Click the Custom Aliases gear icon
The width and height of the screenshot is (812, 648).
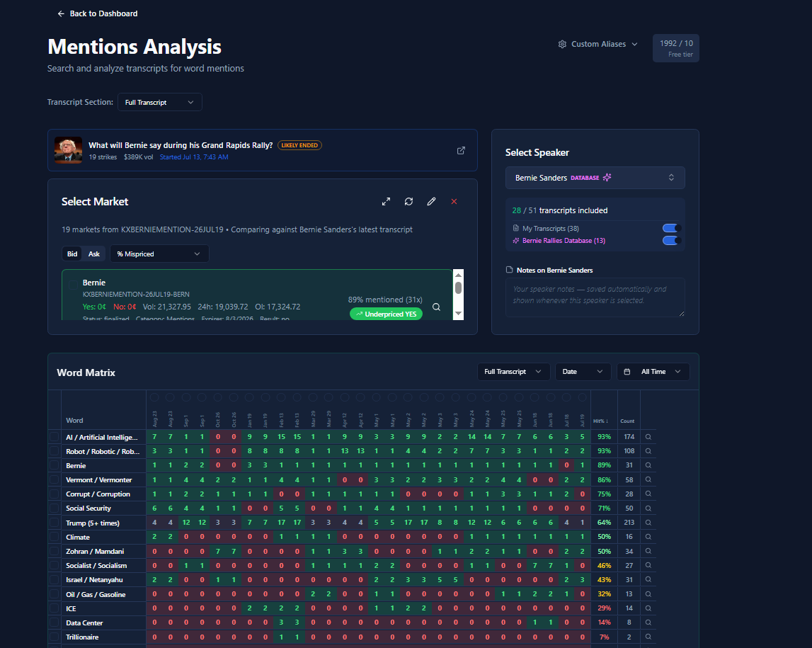pyautogui.click(x=562, y=44)
